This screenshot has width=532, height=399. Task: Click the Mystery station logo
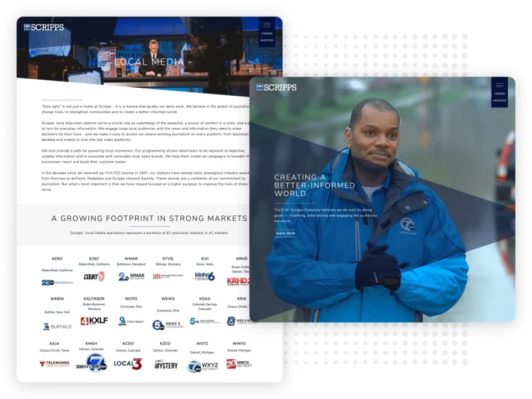tap(166, 364)
